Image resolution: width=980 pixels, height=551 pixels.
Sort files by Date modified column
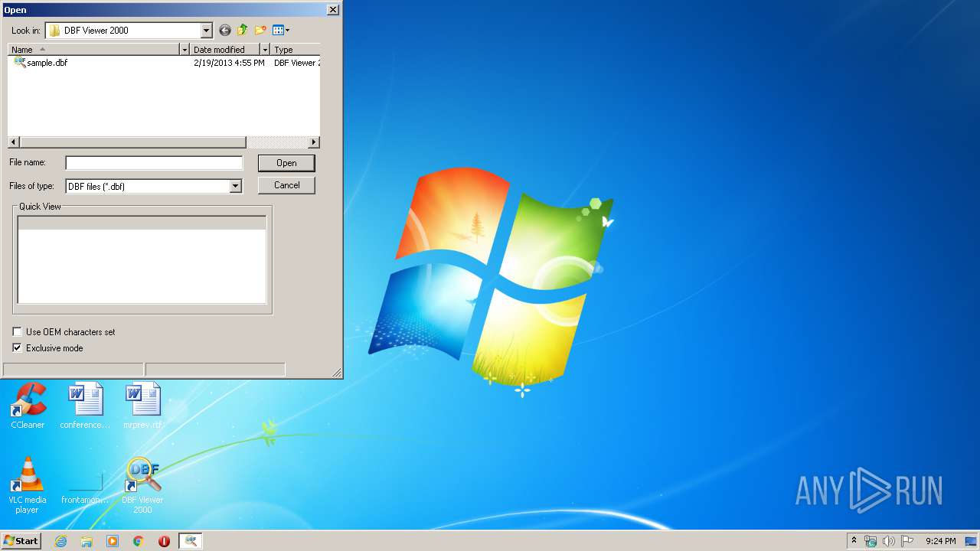click(225, 50)
